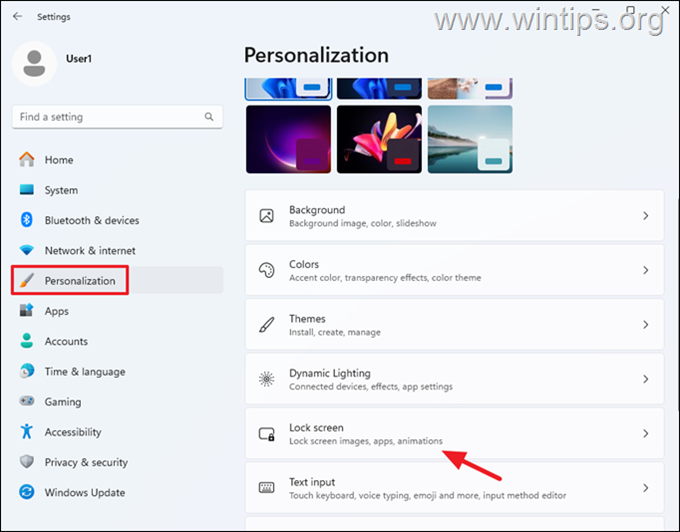Click the Find a setting search box
Screen dimensions: 680x532
118,117
